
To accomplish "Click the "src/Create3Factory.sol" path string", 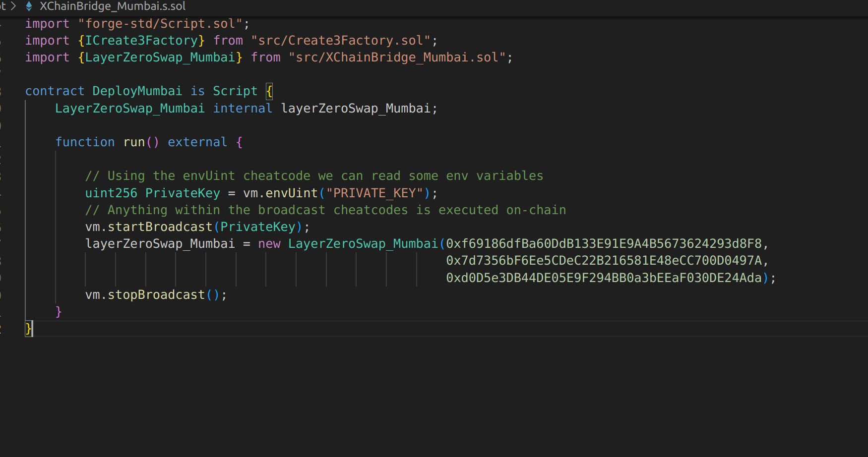I will click(x=341, y=41).
